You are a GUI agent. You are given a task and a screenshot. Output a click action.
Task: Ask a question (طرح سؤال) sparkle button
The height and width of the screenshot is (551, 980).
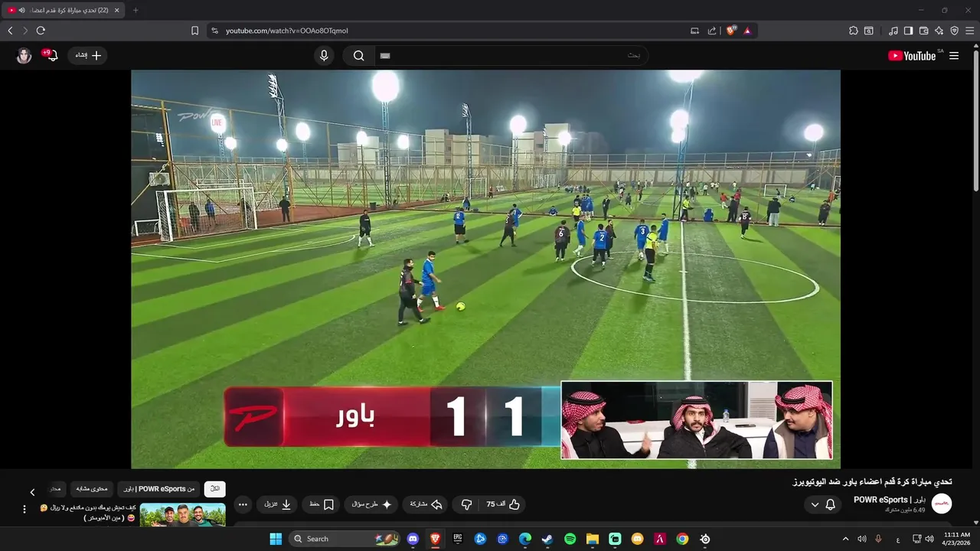click(372, 504)
